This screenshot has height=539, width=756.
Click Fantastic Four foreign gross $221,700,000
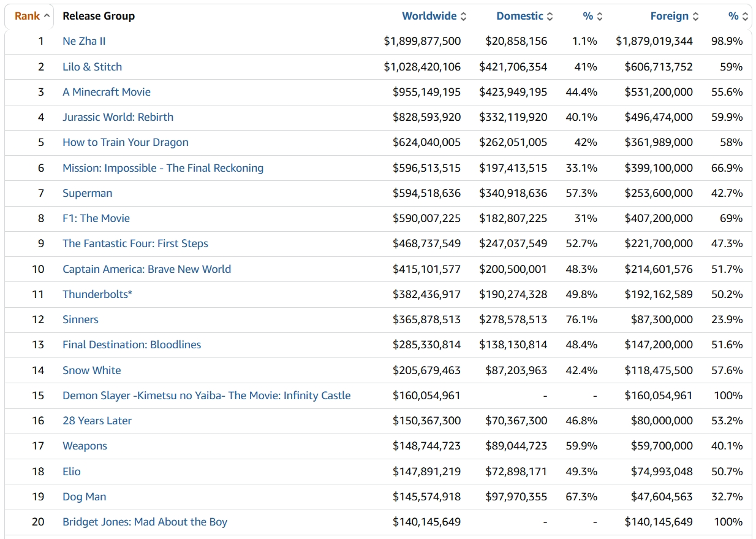659,243
